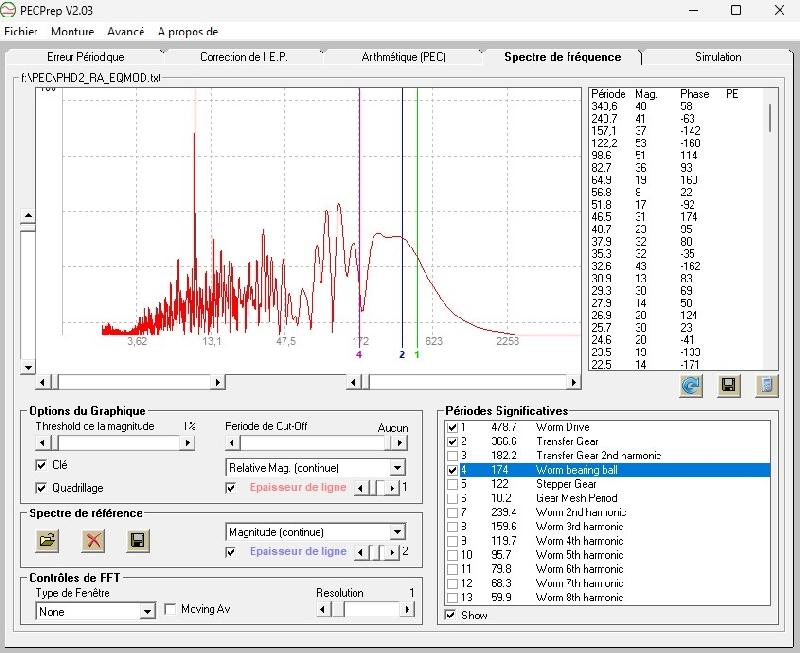Open the Monture menu
800x653 pixels.
72,32
